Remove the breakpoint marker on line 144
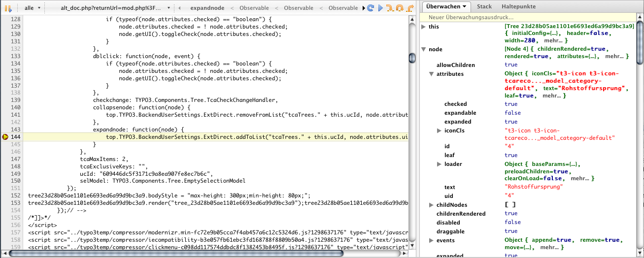 [x=5, y=137]
